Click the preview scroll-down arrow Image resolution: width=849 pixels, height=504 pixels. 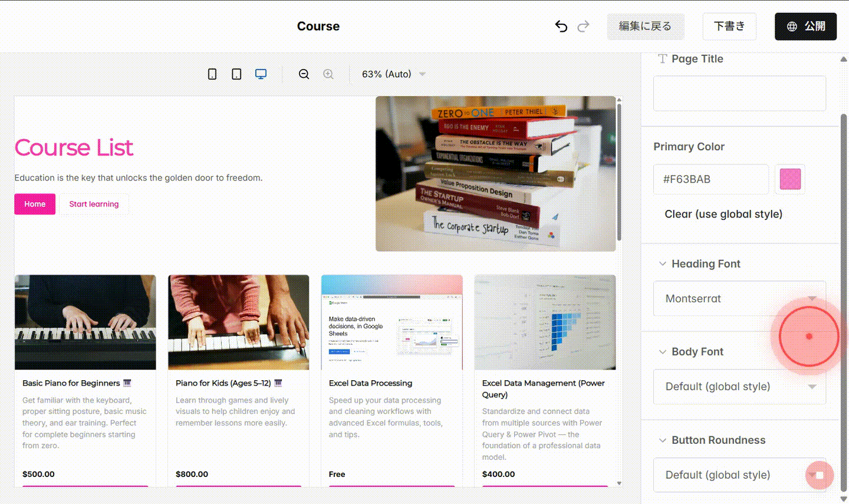click(x=619, y=483)
